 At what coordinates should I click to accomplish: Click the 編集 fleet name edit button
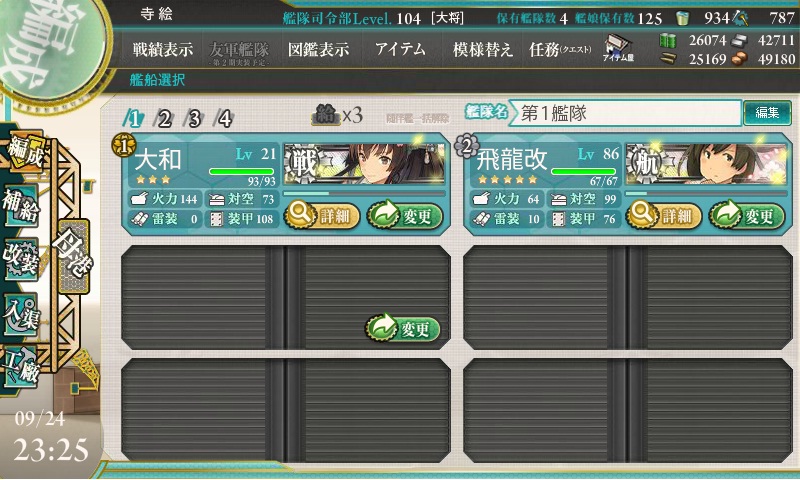point(767,112)
